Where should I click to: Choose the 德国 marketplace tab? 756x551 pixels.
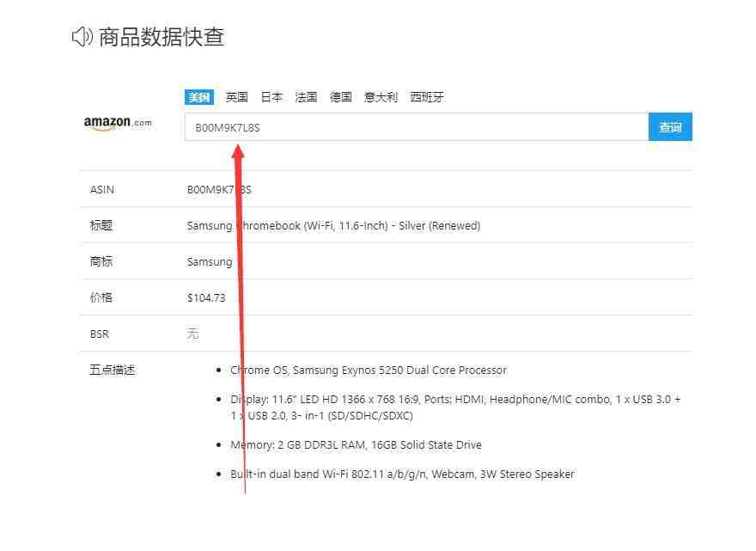(x=341, y=97)
